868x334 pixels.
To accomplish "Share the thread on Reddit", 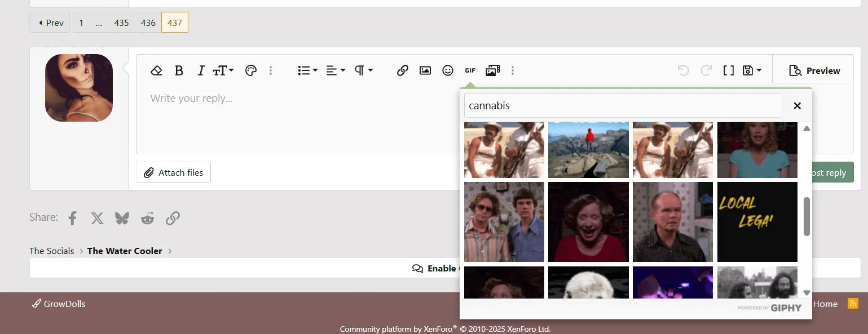I will pyautogui.click(x=147, y=218).
